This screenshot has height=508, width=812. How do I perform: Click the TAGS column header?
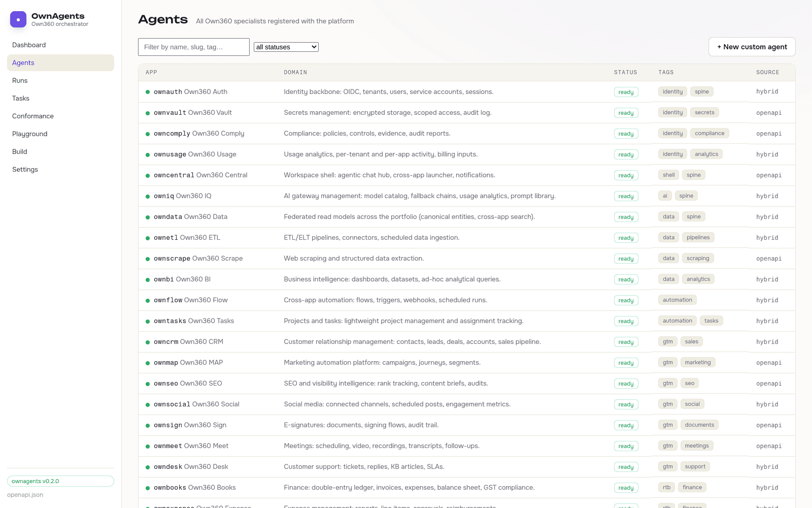click(x=666, y=73)
